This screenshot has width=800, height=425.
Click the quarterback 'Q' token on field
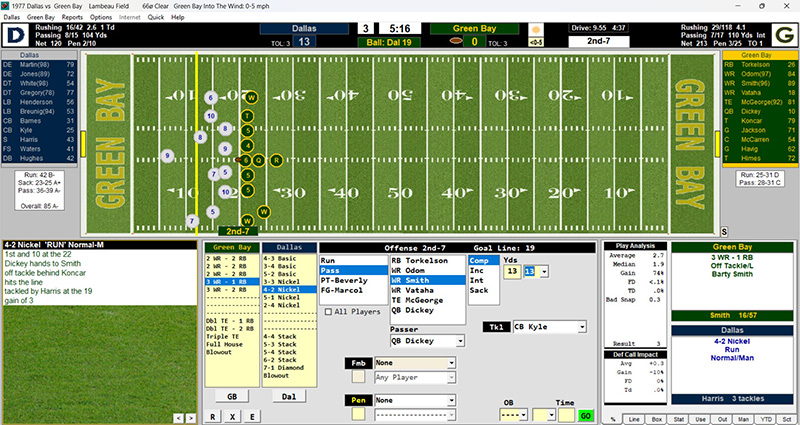click(259, 160)
